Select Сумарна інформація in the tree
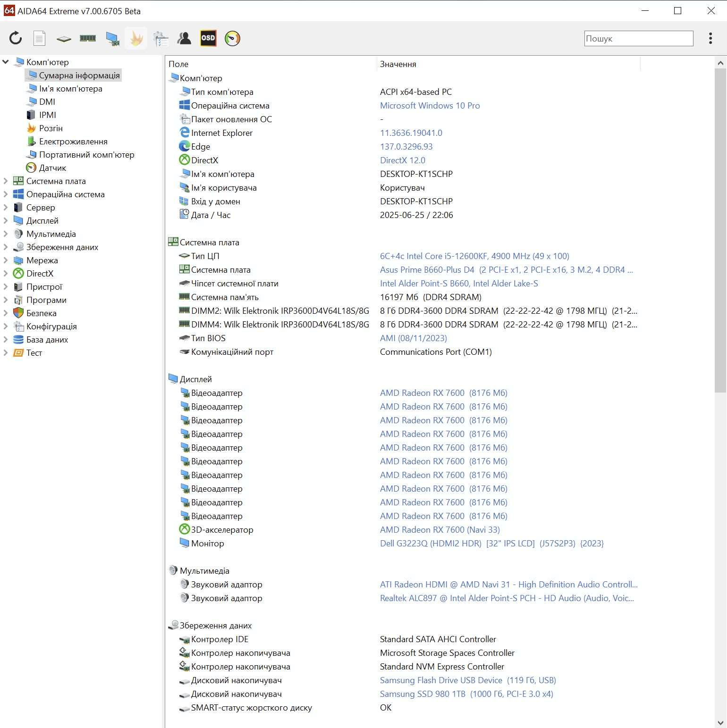The image size is (727, 728). [73, 75]
